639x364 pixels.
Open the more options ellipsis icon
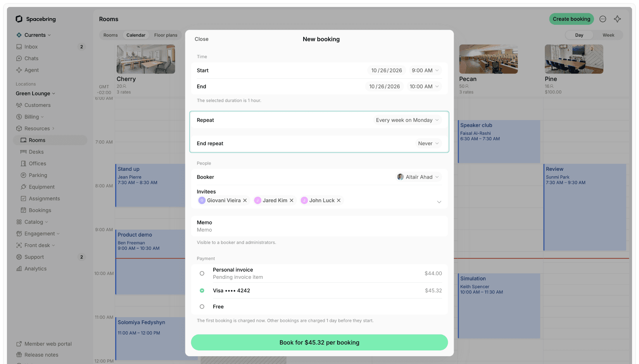[603, 19]
